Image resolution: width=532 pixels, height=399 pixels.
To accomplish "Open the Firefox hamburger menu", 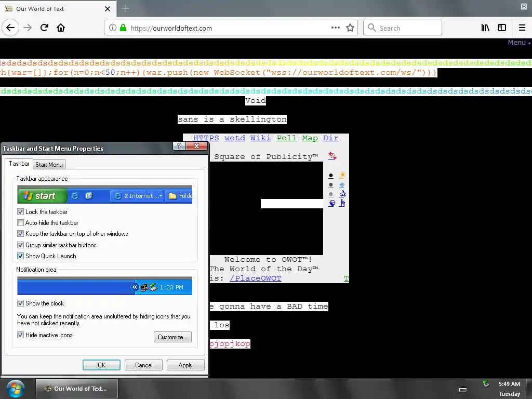I will click(x=522, y=28).
